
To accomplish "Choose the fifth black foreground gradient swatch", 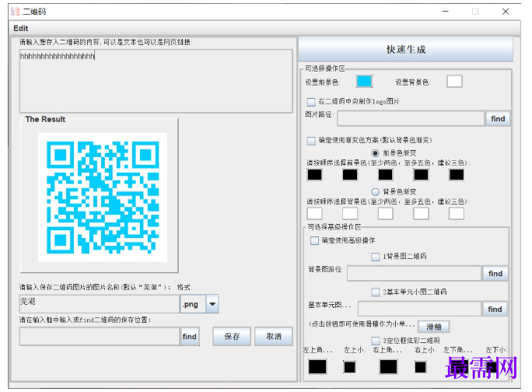I will tap(457, 175).
